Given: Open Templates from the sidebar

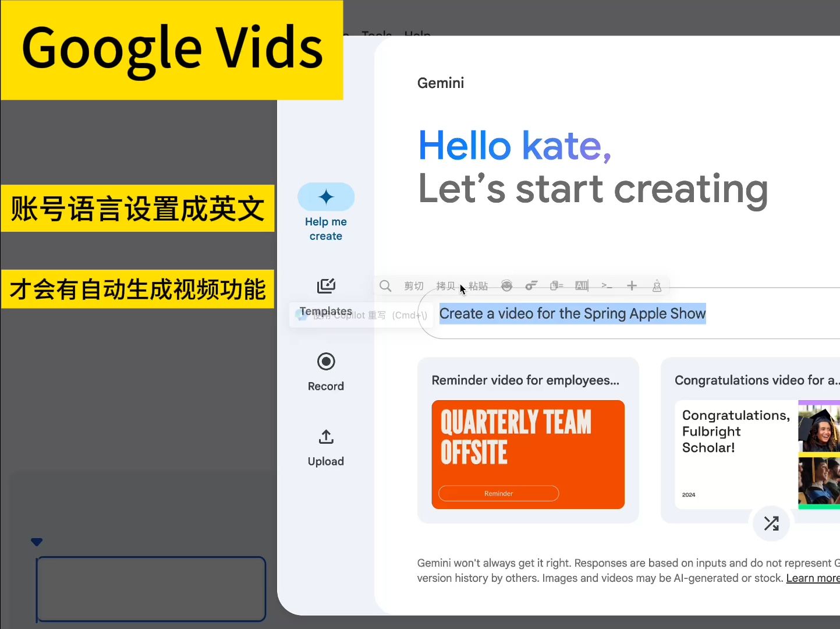Looking at the screenshot, I should pyautogui.click(x=325, y=297).
